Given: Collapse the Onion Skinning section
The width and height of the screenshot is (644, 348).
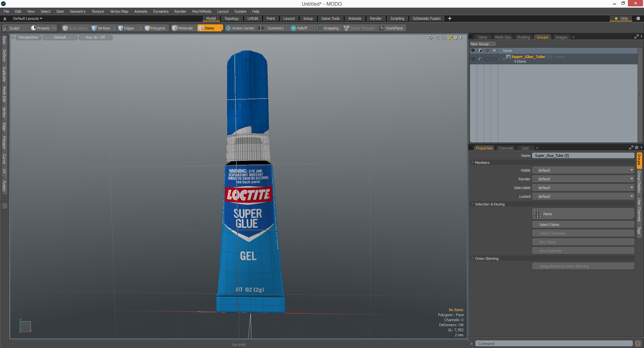Looking at the screenshot, I should tap(473, 258).
